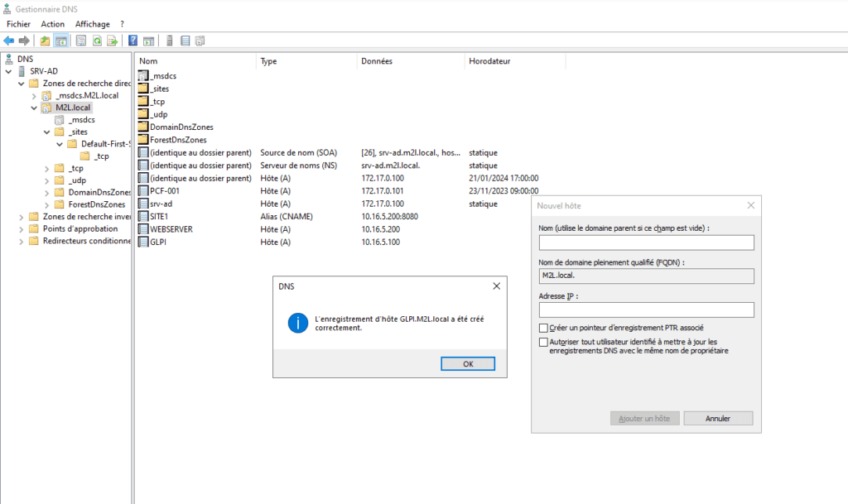Open the Affichage menu
Image resolution: width=848 pixels, height=504 pixels.
92,24
